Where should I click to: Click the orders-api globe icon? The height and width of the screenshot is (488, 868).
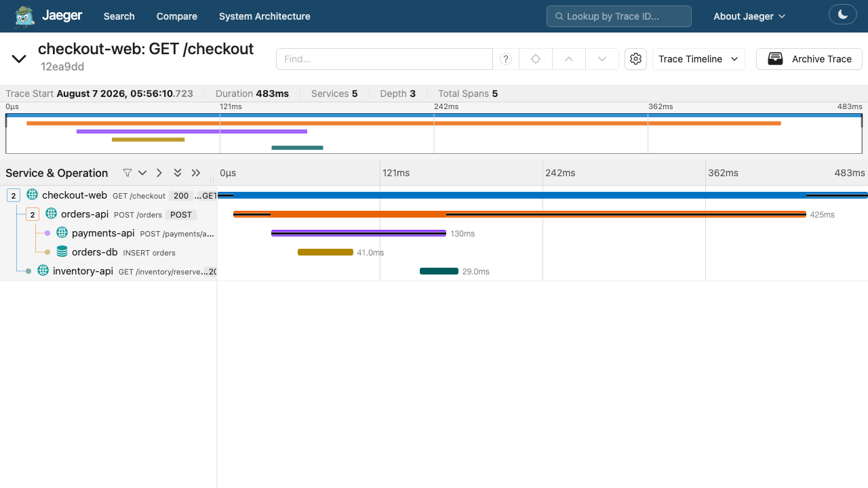coord(51,214)
